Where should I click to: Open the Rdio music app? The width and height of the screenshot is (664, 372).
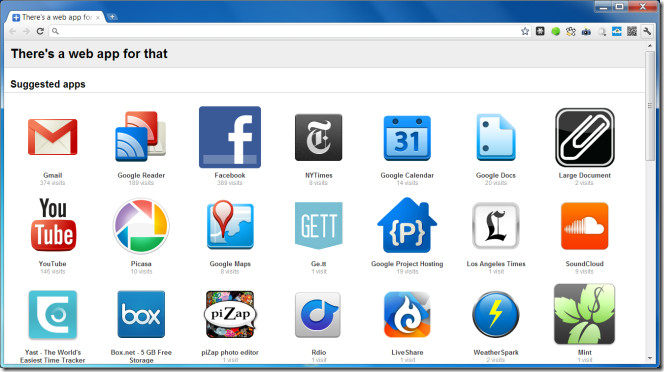point(318,314)
